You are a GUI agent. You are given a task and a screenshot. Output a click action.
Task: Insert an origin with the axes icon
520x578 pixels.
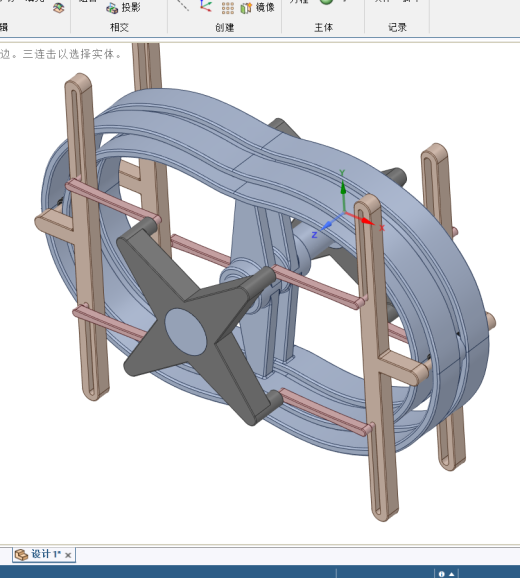[x=206, y=6]
